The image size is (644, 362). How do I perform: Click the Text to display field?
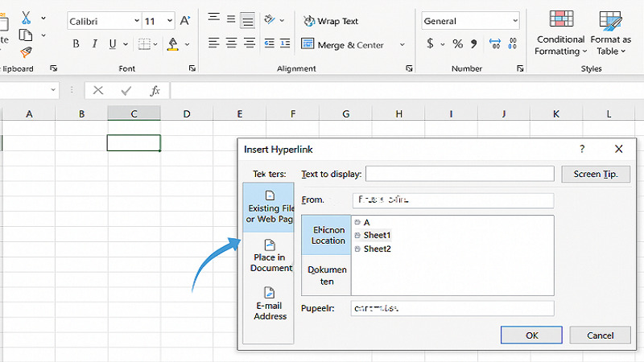point(460,174)
